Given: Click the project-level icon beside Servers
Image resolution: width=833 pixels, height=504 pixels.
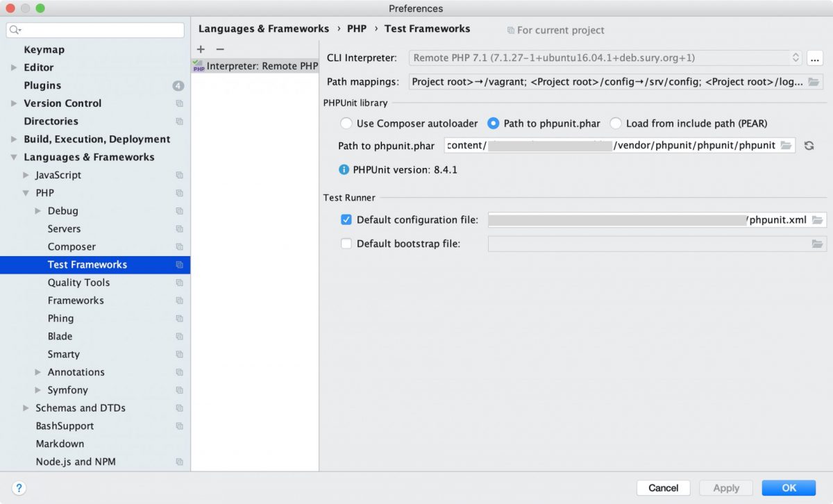Looking at the screenshot, I should pyautogui.click(x=179, y=229).
